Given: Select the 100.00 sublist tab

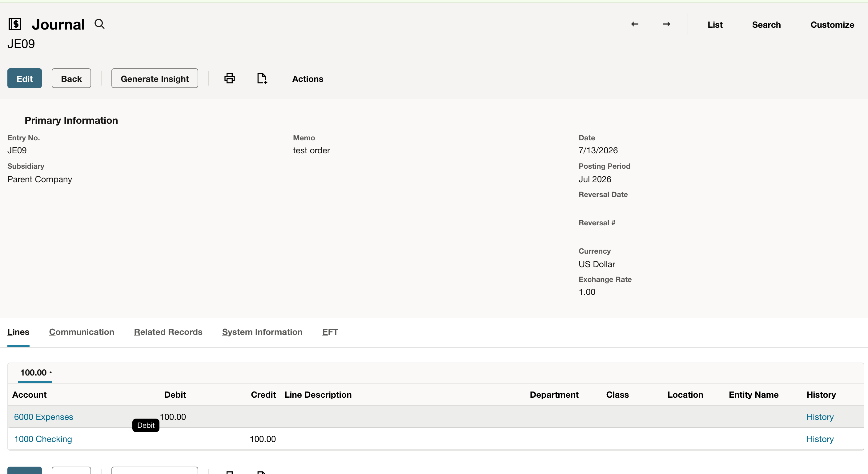Looking at the screenshot, I should 35,373.
